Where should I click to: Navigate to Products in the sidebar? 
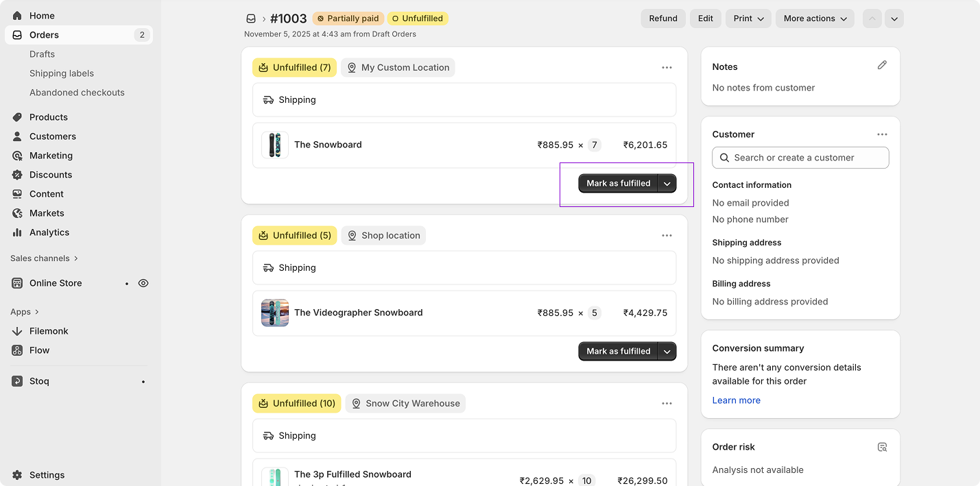click(x=48, y=117)
